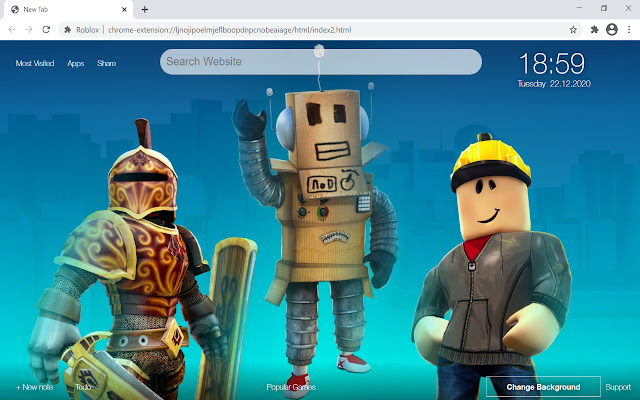Add a note with + New note
The height and width of the screenshot is (400, 640).
click(x=35, y=387)
